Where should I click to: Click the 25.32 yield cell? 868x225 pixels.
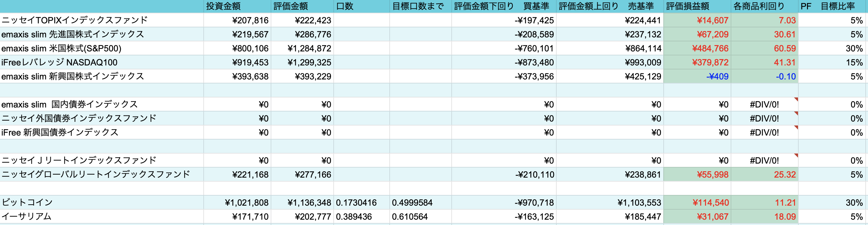765,174
